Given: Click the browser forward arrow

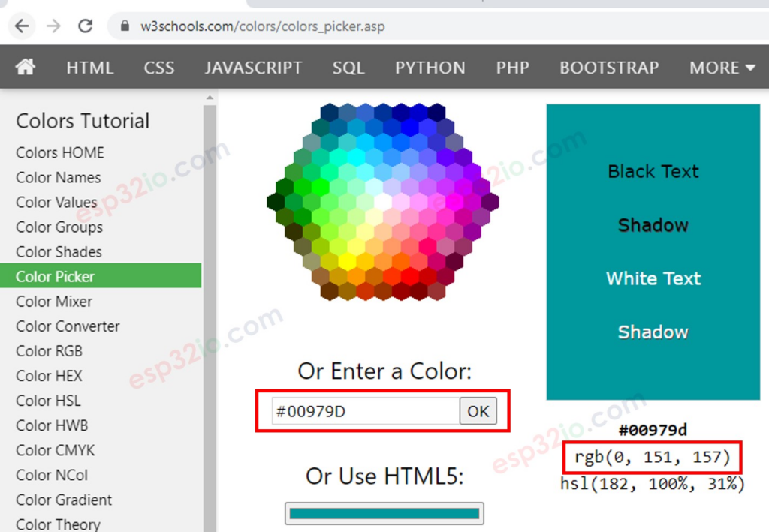Looking at the screenshot, I should [x=53, y=26].
